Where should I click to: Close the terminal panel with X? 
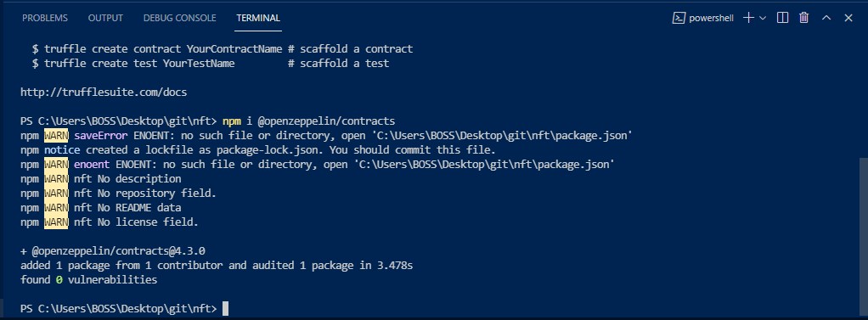[848, 18]
